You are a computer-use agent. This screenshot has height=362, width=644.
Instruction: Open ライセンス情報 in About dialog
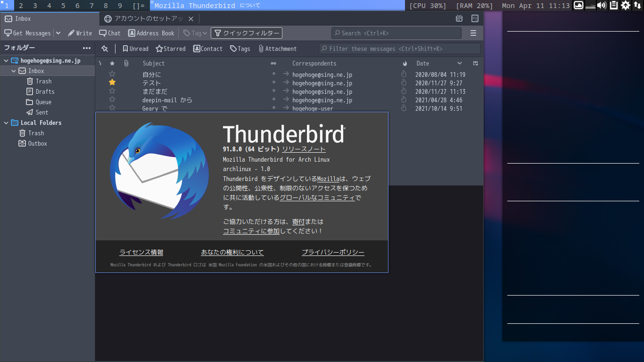tap(141, 252)
